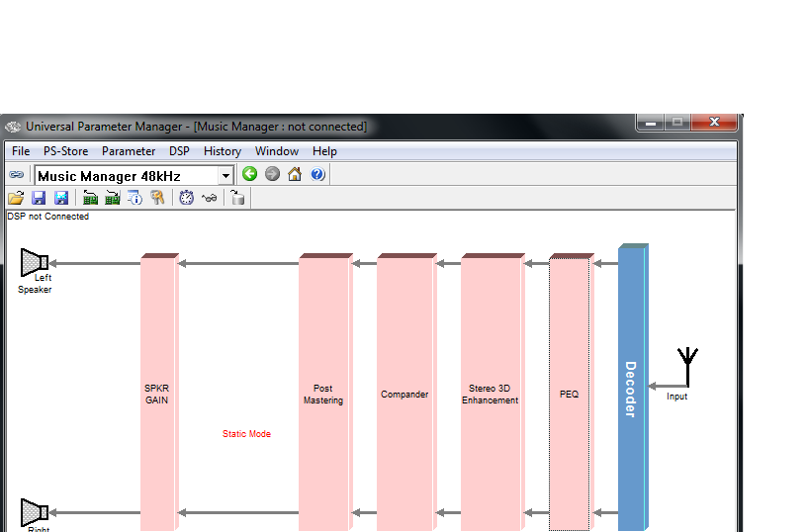Select the Compander block

click(406, 392)
